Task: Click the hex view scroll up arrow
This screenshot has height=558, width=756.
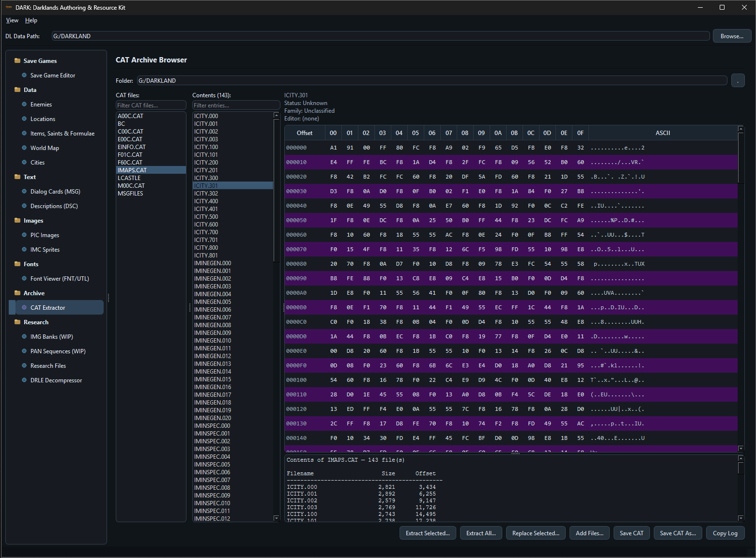Action: (741, 129)
